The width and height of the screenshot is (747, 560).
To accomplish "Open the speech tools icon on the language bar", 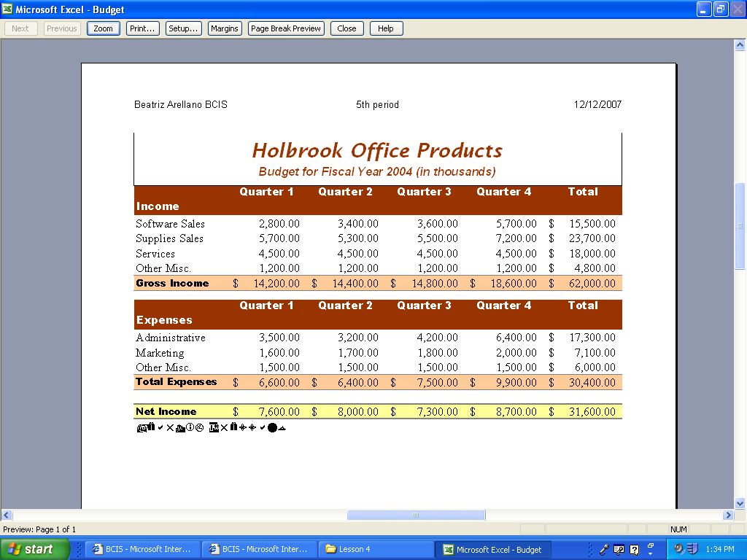I will pos(619,550).
